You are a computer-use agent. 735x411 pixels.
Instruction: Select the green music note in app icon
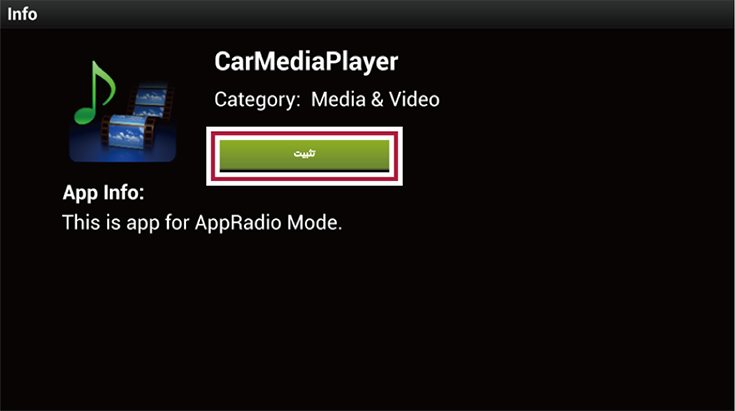click(x=94, y=92)
